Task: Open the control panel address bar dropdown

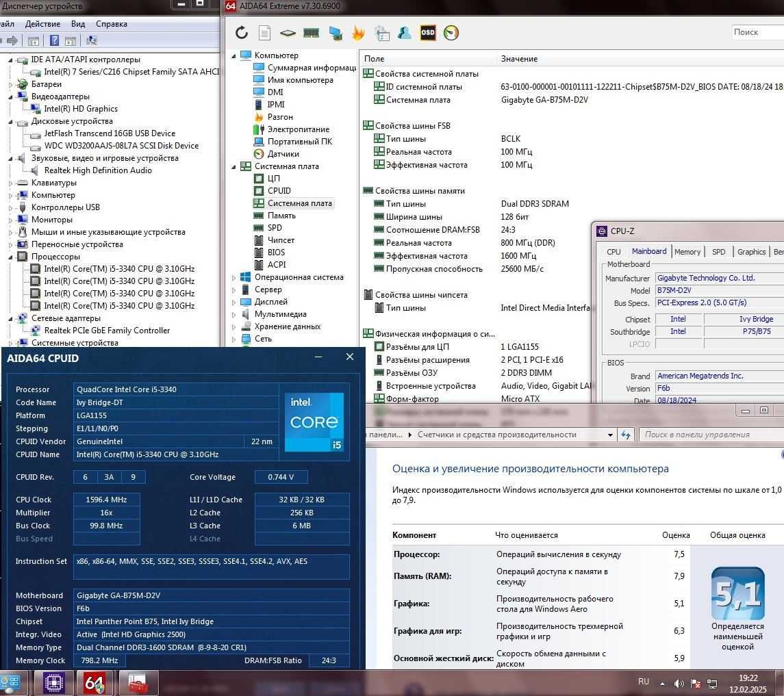Action: (610, 435)
